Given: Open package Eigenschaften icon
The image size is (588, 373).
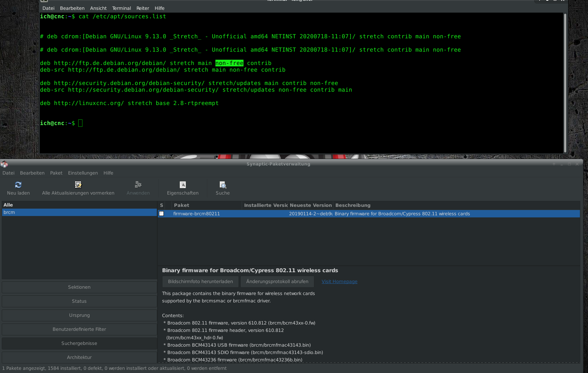Looking at the screenshot, I should tap(183, 184).
